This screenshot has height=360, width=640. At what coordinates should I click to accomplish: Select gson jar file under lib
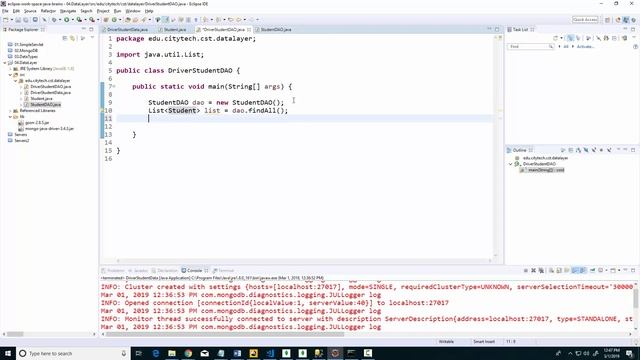coord(37,122)
